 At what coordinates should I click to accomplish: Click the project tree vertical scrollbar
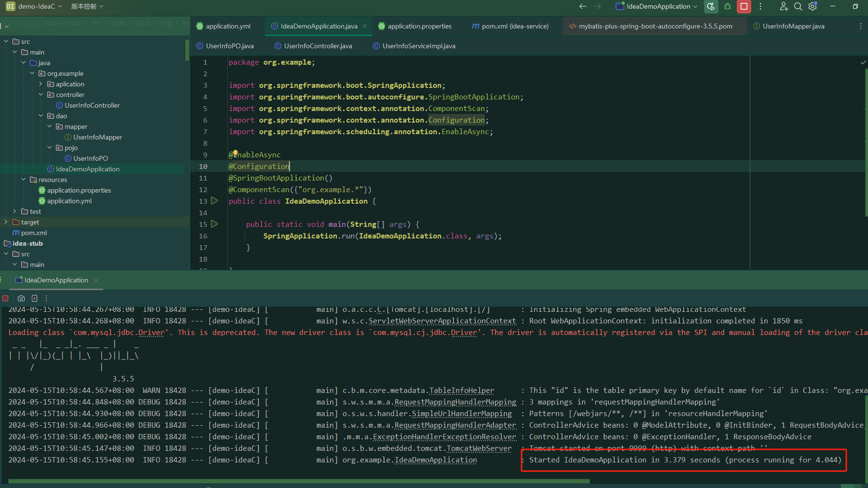coord(187,50)
